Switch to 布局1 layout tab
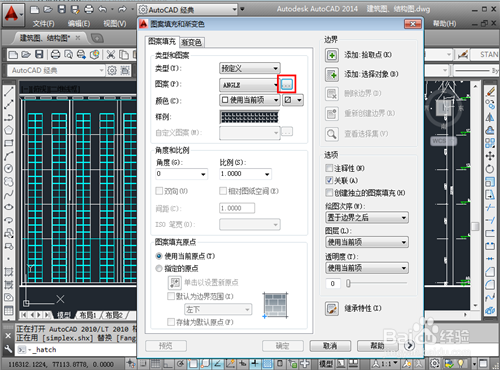The width and height of the screenshot is (500, 370). (x=88, y=315)
